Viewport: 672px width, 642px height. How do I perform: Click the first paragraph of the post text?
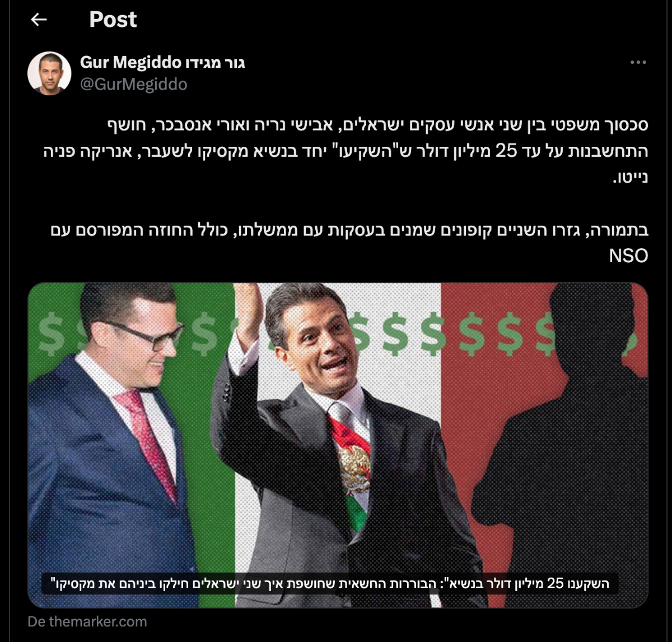(x=346, y=152)
